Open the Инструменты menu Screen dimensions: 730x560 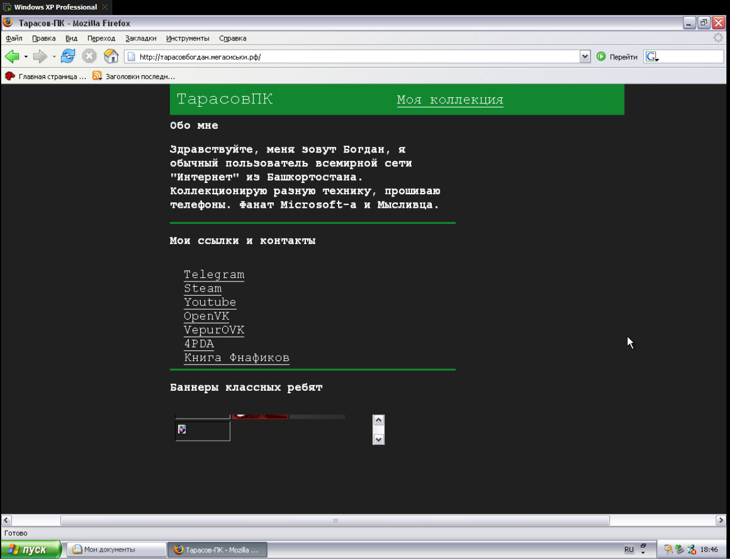coord(188,38)
